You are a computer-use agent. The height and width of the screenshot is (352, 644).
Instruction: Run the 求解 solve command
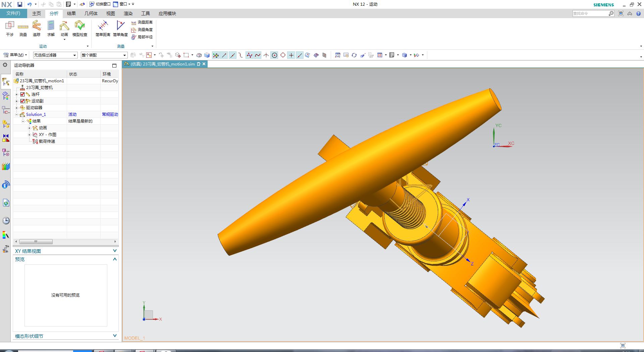click(x=51, y=29)
